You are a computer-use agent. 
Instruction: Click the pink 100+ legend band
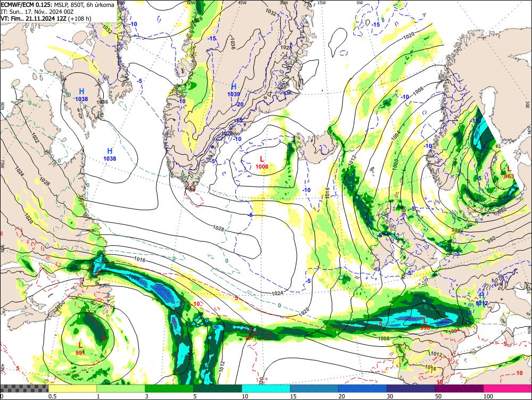508,388
